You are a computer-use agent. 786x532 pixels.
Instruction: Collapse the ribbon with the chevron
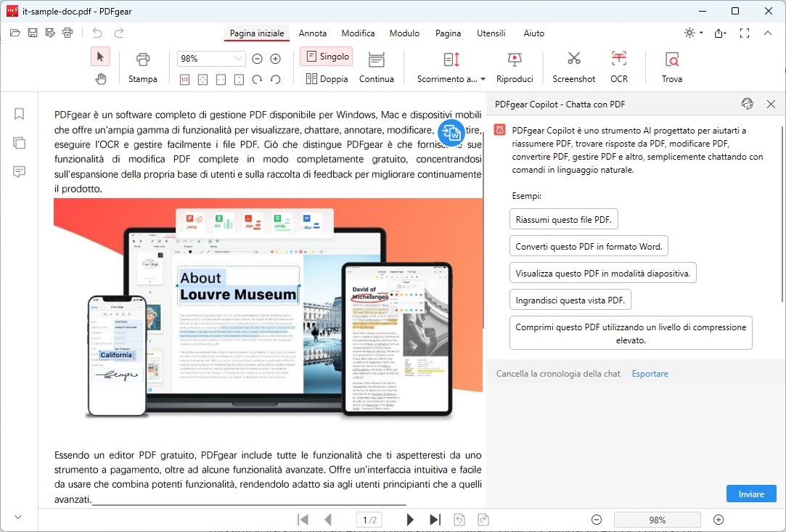(768, 33)
